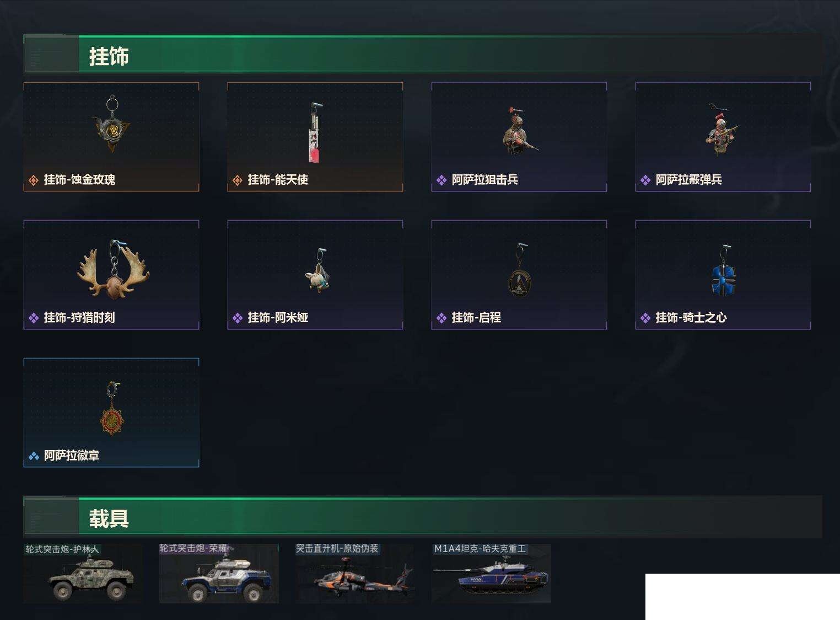Select 轮式突击炮-护林人 vehicle thumbnail

[83, 573]
